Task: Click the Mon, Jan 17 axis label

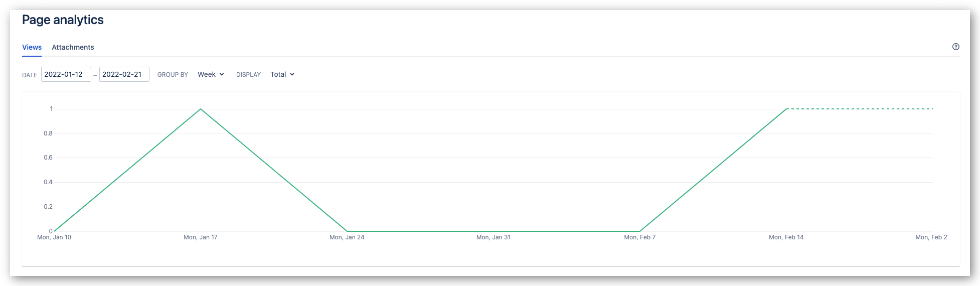Action: click(x=201, y=237)
